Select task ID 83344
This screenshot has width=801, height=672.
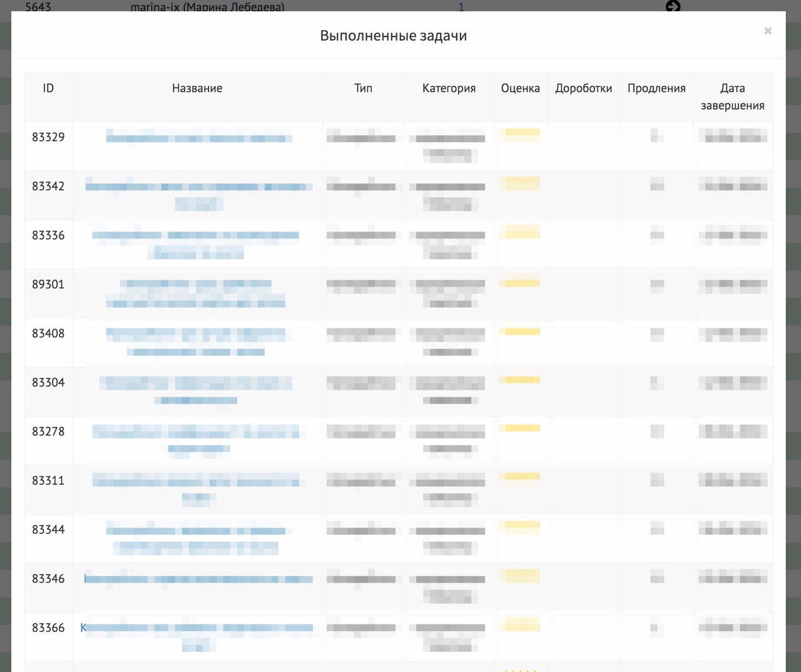pos(48,529)
